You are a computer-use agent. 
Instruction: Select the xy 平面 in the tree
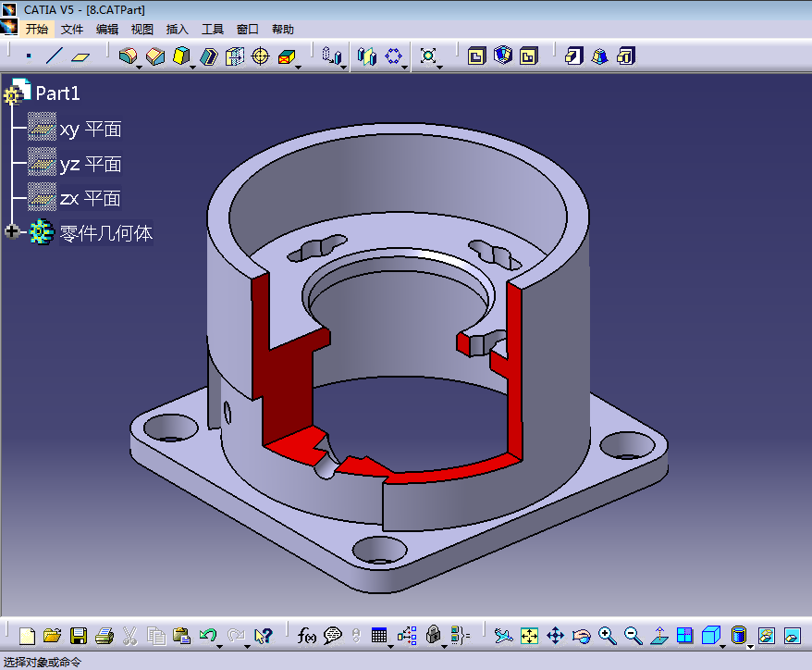click(90, 130)
